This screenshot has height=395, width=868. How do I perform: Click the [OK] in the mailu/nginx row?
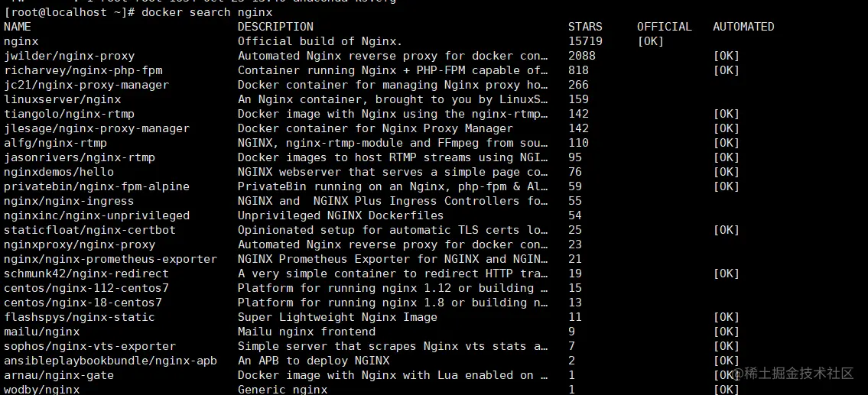point(727,332)
